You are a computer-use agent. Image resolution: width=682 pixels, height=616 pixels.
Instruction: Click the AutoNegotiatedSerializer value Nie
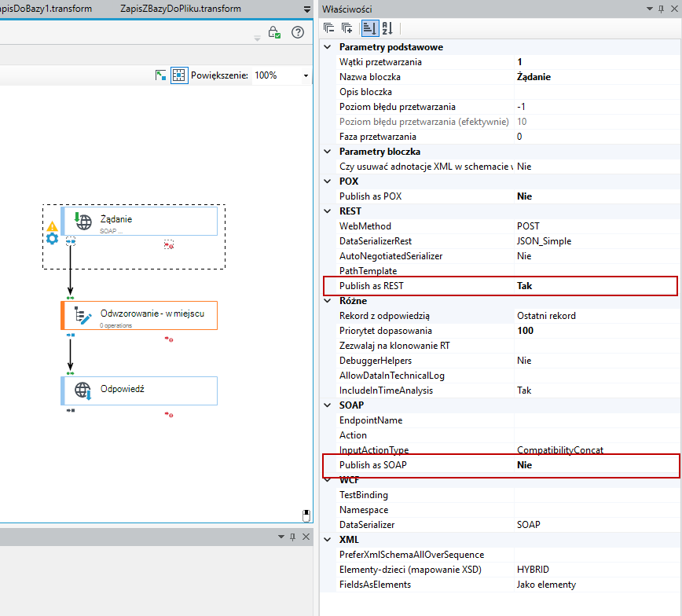524,256
